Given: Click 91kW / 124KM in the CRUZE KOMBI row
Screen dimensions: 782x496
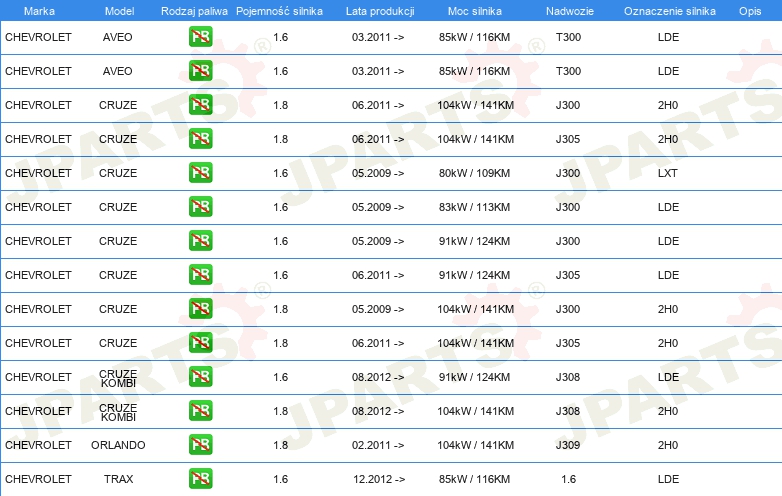Looking at the screenshot, I should pyautogui.click(x=474, y=377).
